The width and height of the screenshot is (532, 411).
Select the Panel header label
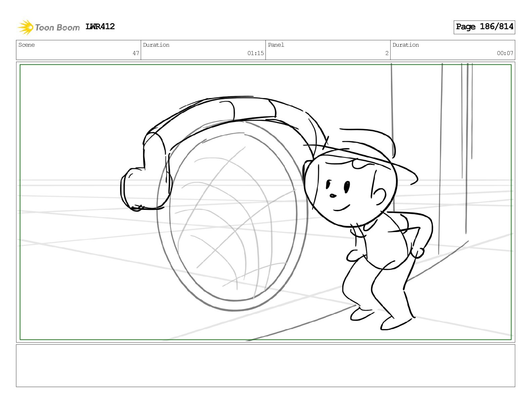tap(276, 45)
